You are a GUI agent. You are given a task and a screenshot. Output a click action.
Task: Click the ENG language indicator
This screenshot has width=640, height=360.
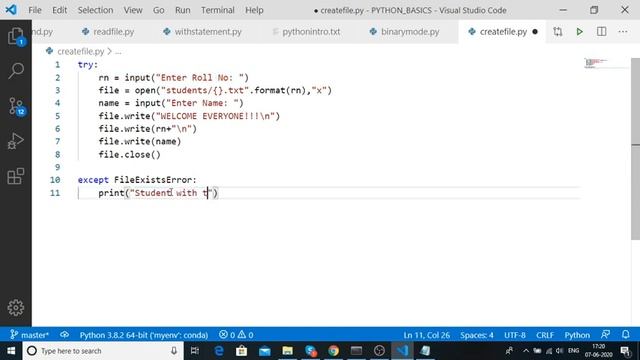coord(573,351)
